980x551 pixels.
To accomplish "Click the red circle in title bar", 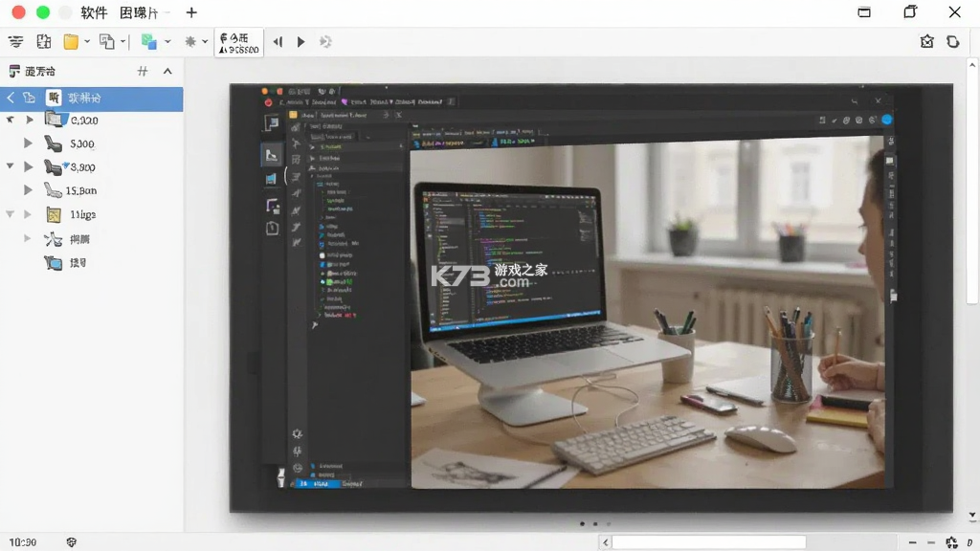I will tap(19, 11).
